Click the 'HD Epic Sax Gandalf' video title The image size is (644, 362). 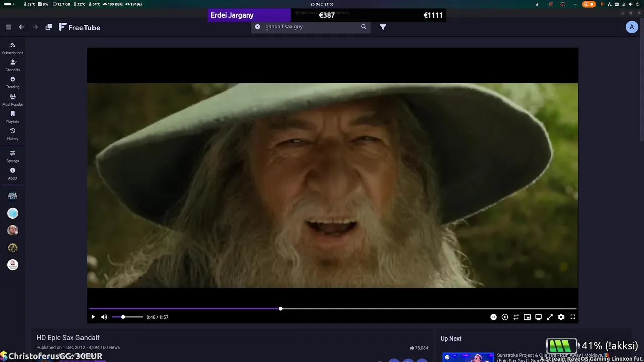(x=68, y=338)
